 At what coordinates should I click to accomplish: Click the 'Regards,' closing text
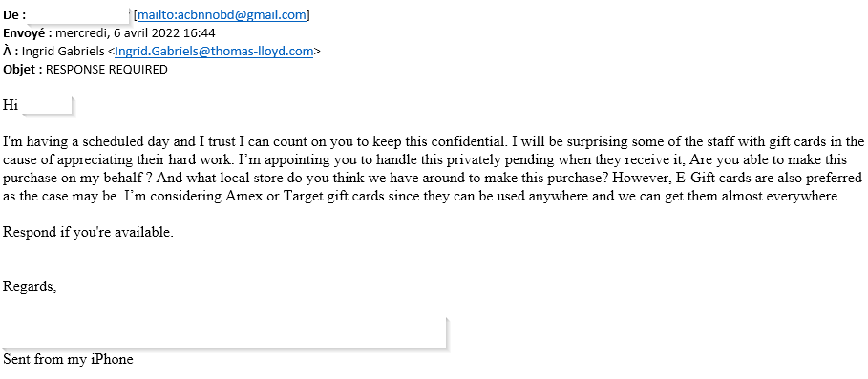click(30, 286)
